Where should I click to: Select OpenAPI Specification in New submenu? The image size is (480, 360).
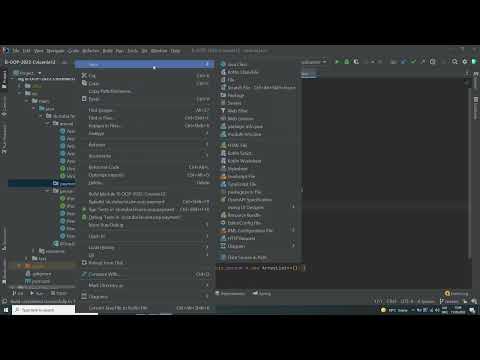tap(259, 200)
